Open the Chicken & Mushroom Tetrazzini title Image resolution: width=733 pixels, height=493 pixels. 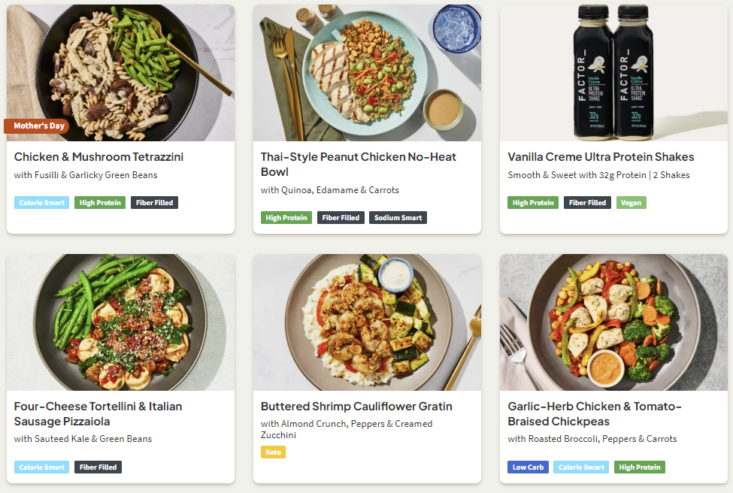[99, 157]
